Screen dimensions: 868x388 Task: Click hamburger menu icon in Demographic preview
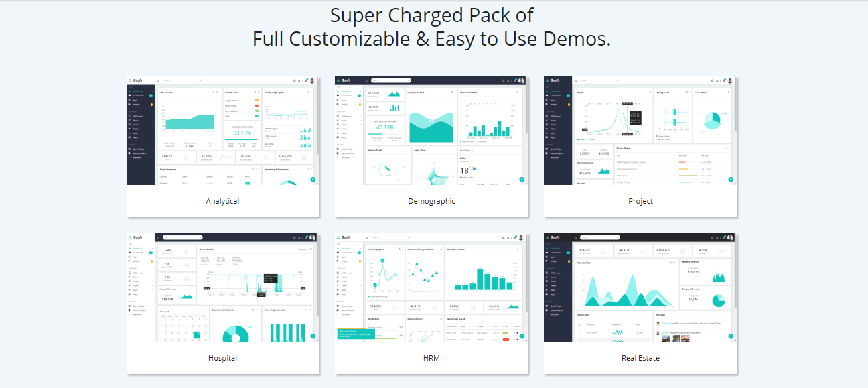[367, 80]
